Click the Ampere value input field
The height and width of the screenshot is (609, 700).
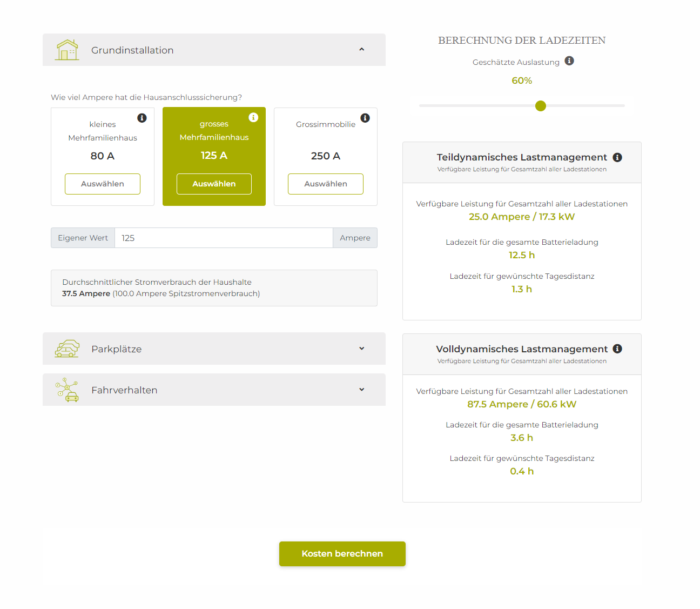pos(224,238)
